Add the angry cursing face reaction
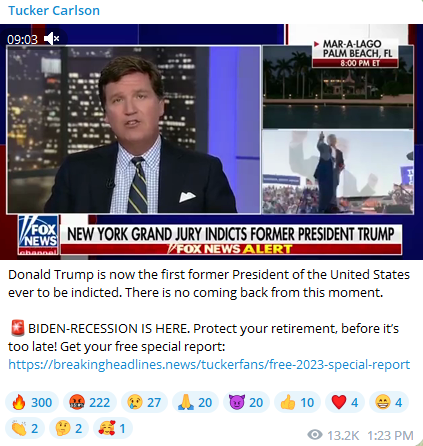Image resolution: width=423 pixels, height=446 pixels. click(x=90, y=402)
